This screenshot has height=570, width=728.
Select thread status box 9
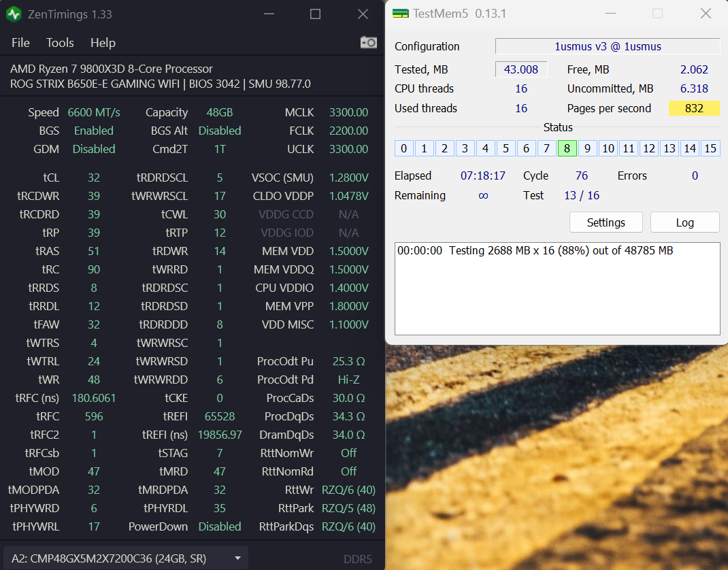pyautogui.click(x=587, y=148)
